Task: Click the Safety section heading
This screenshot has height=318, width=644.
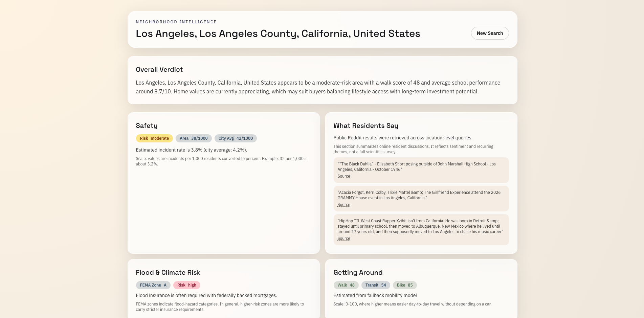Action: (x=147, y=126)
